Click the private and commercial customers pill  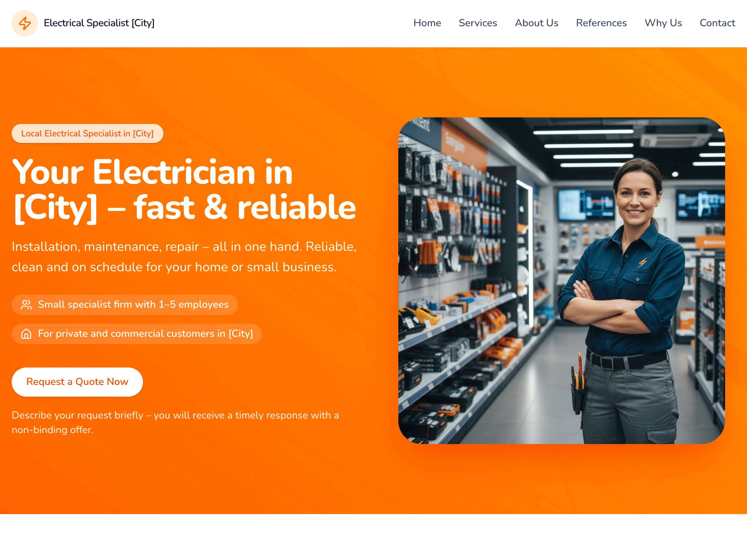coord(137,334)
